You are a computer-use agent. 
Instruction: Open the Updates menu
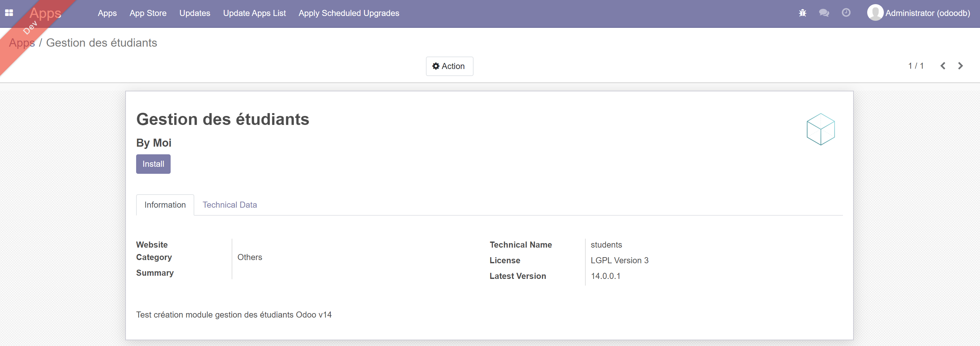click(194, 13)
